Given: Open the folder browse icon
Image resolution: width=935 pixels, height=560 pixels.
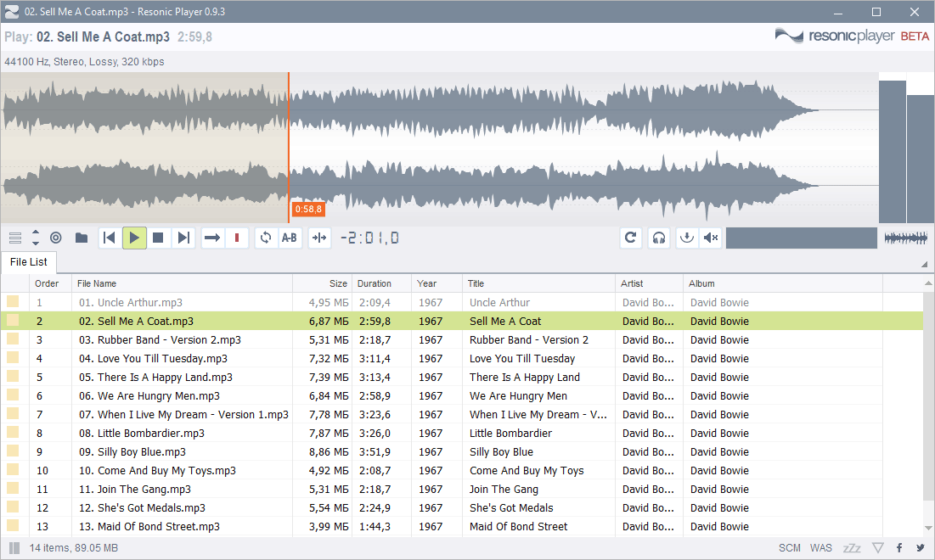Looking at the screenshot, I should click(82, 238).
